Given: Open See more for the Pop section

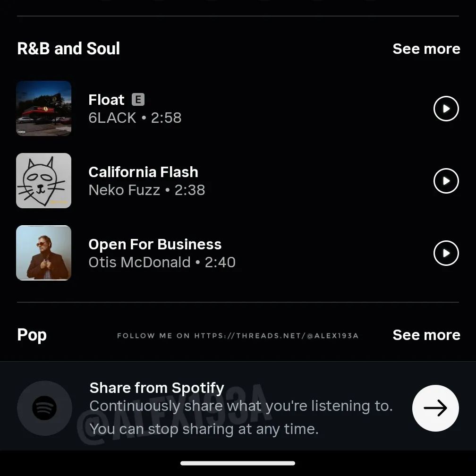Looking at the screenshot, I should (x=426, y=335).
